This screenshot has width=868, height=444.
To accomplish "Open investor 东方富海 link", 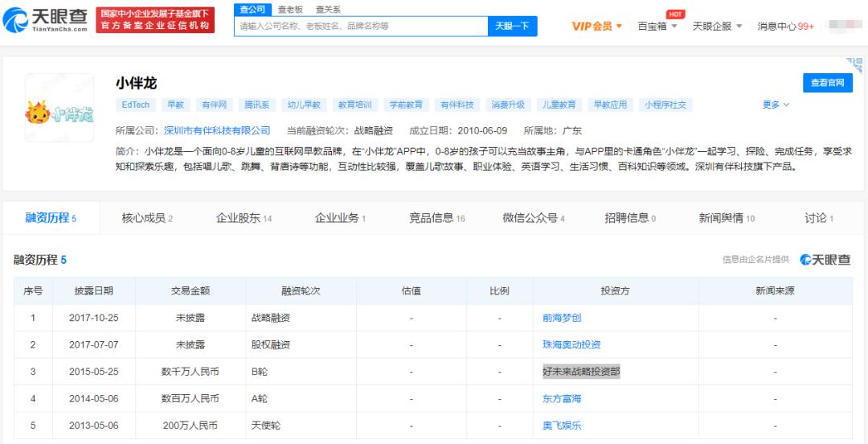I will 562,398.
